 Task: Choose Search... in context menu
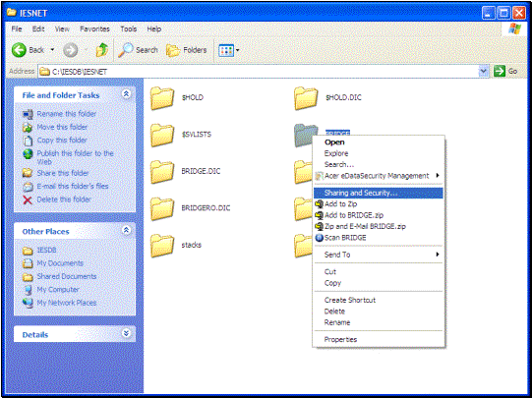(379, 165)
